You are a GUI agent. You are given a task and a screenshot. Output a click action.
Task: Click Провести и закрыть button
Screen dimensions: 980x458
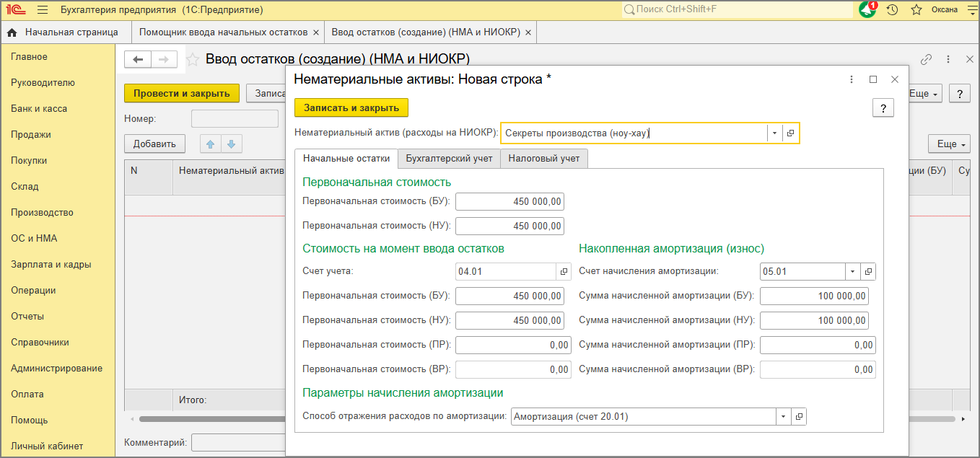coord(182,93)
